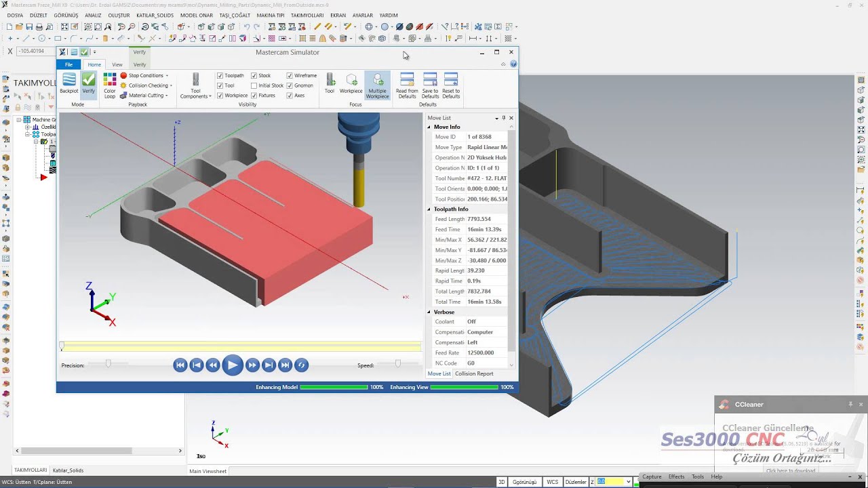Close the Move List panel
The image size is (868, 488).
(x=511, y=118)
